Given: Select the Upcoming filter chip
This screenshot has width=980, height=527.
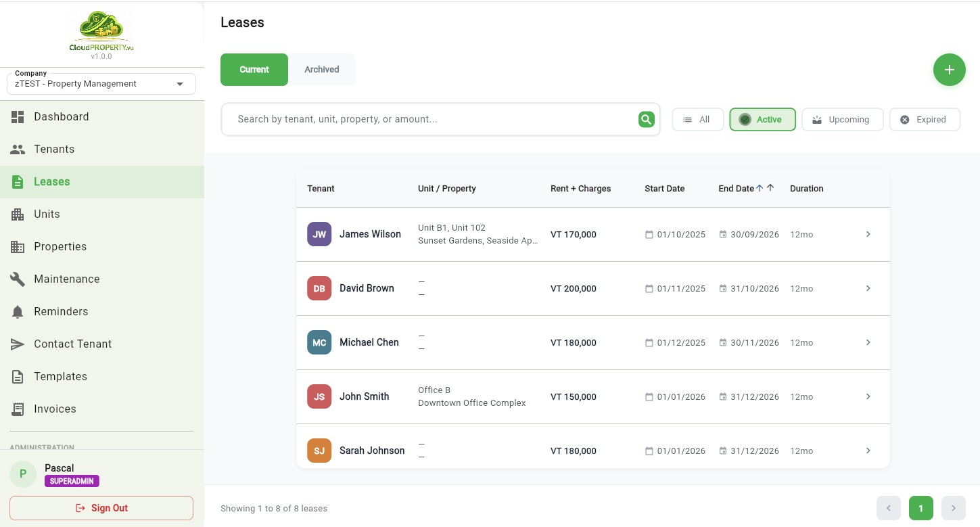Looking at the screenshot, I should click(842, 120).
